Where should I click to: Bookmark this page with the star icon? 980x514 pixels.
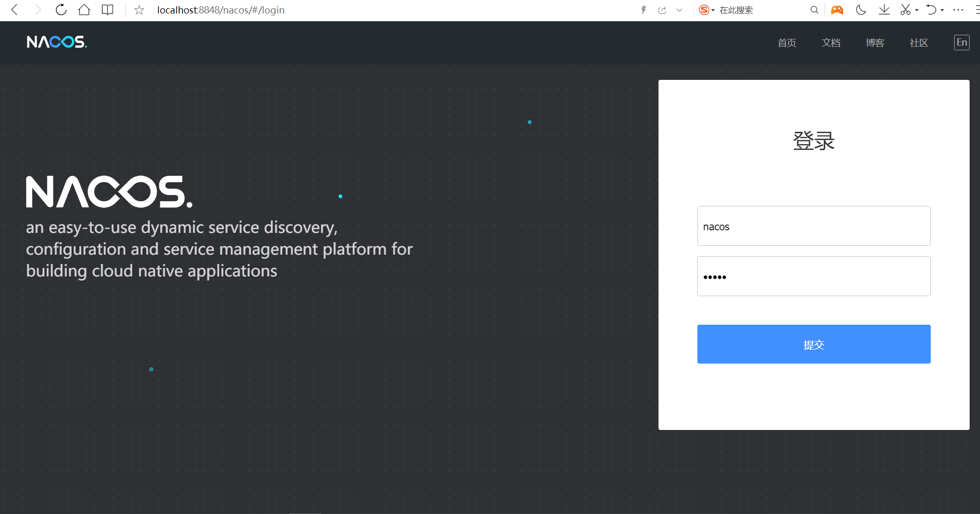139,10
